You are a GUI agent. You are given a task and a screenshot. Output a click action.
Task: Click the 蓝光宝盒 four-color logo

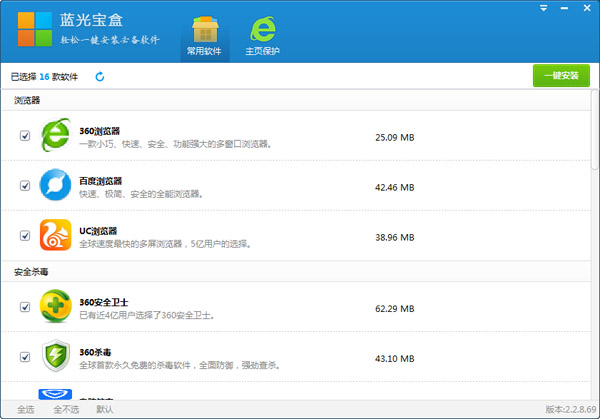pos(35,29)
